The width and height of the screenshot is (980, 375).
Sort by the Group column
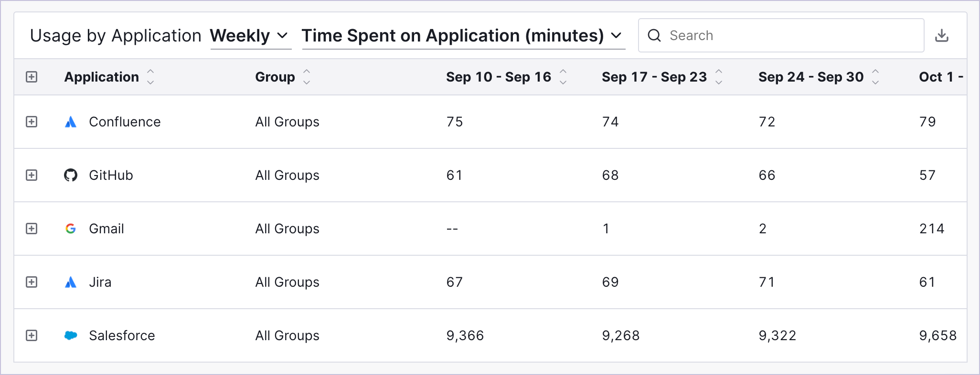click(x=307, y=77)
